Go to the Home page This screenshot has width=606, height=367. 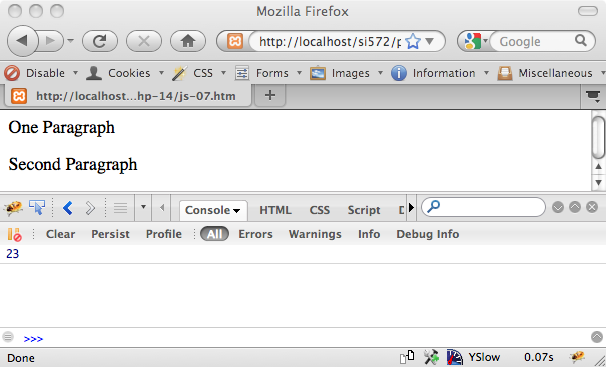click(188, 41)
